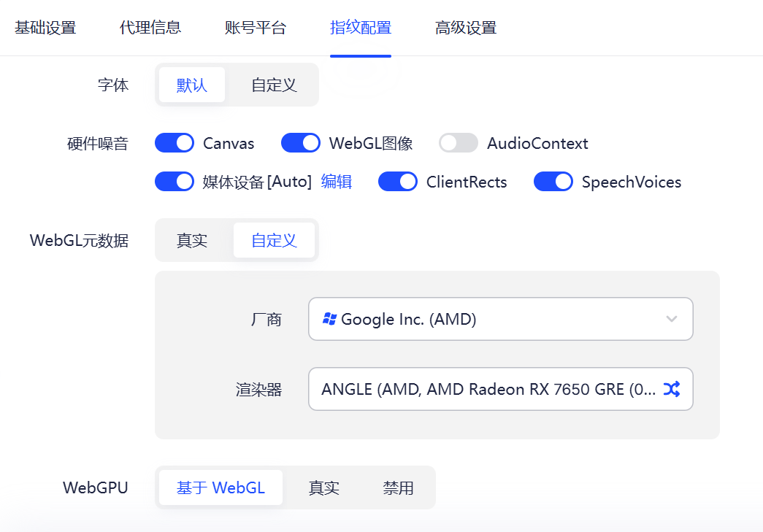Click the WebGPU label
763x532 pixels.
(x=96, y=487)
